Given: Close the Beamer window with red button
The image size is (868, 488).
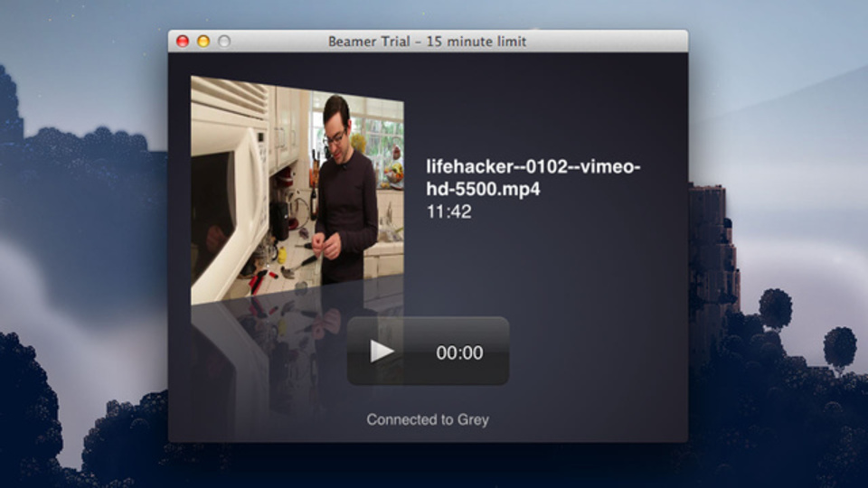Looking at the screenshot, I should click(x=183, y=41).
